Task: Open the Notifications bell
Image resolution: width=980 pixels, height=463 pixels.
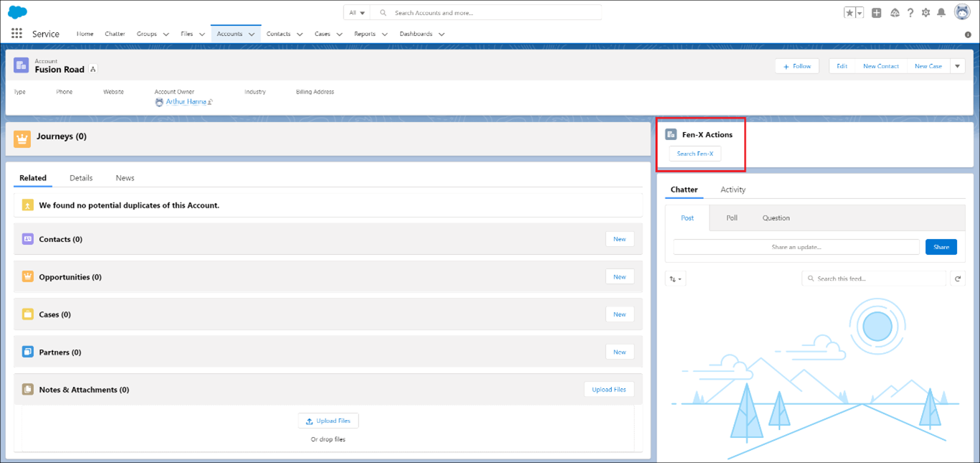Action: (x=941, y=13)
